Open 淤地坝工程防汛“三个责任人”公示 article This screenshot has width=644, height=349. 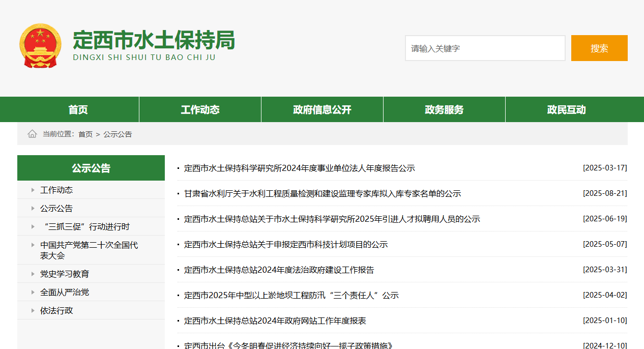click(291, 295)
